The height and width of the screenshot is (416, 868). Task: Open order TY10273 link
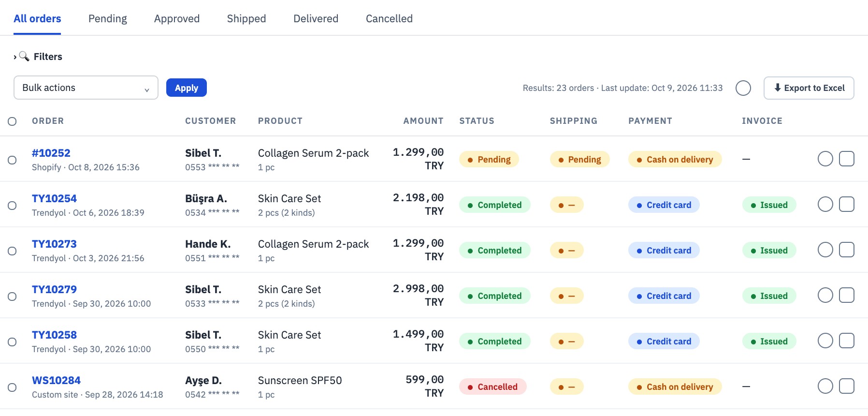(x=54, y=244)
